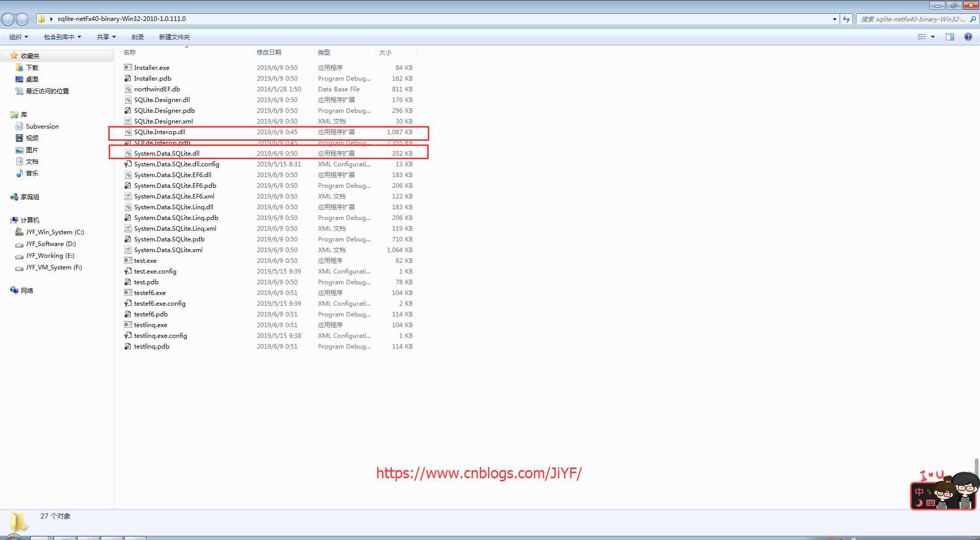Select the System.Data.SQLite.dll.config file icon
Image resolution: width=980 pixels, height=540 pixels.
pos(128,164)
